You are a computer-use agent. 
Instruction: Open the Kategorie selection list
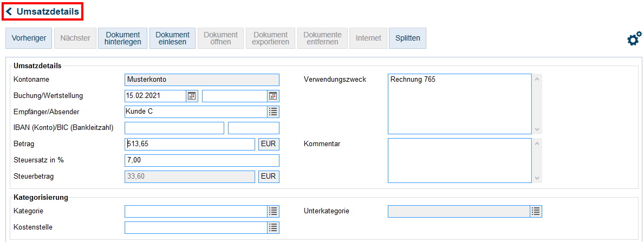click(x=274, y=211)
